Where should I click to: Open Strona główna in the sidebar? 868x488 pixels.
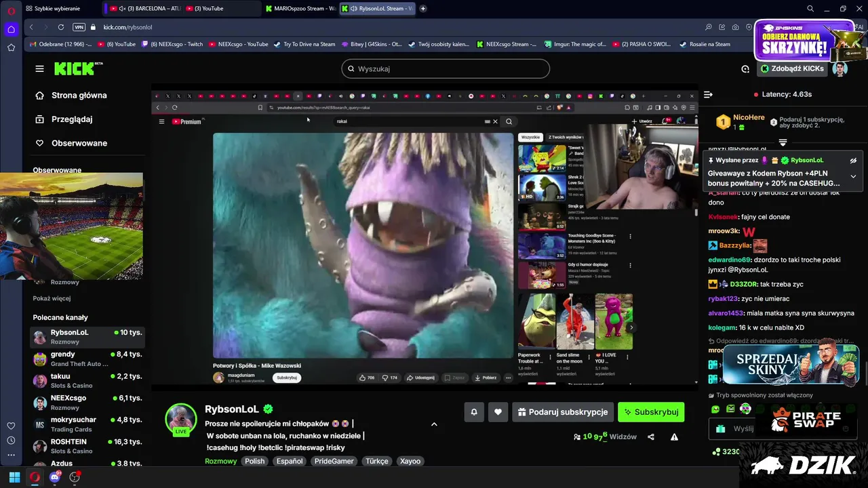click(79, 96)
